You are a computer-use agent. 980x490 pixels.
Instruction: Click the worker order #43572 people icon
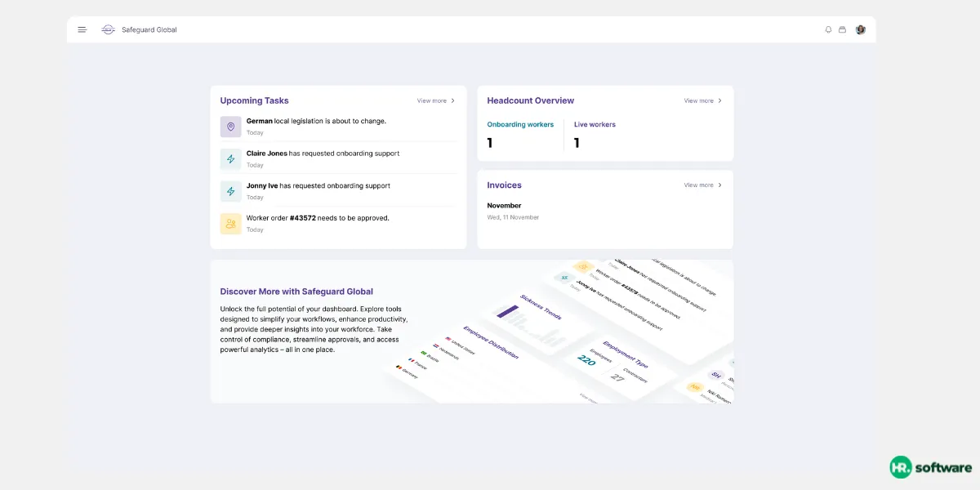pos(230,224)
